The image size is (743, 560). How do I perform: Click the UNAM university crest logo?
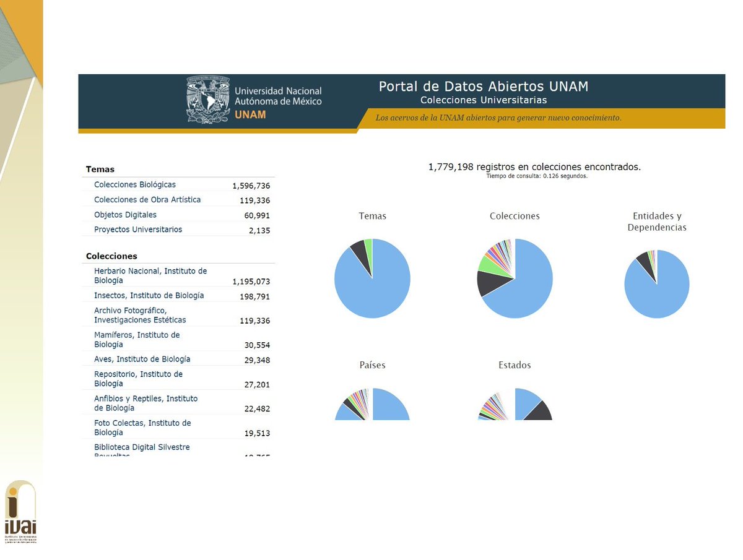point(209,100)
